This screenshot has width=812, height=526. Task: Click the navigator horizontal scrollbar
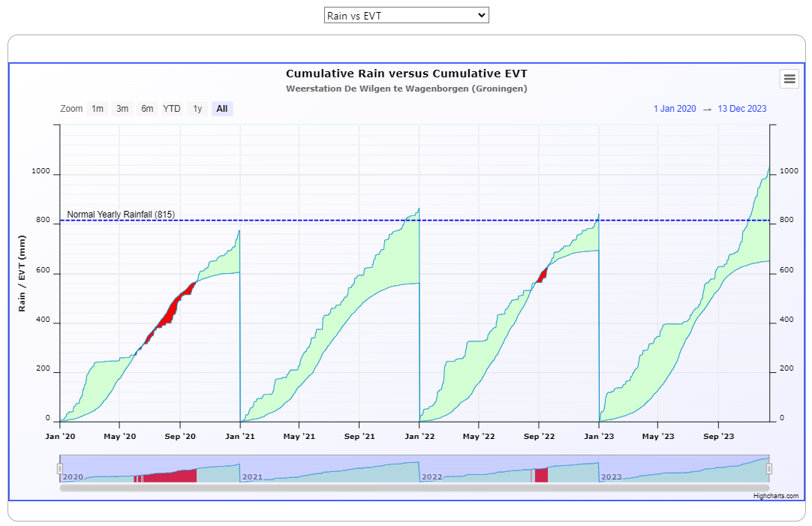[x=414, y=488]
